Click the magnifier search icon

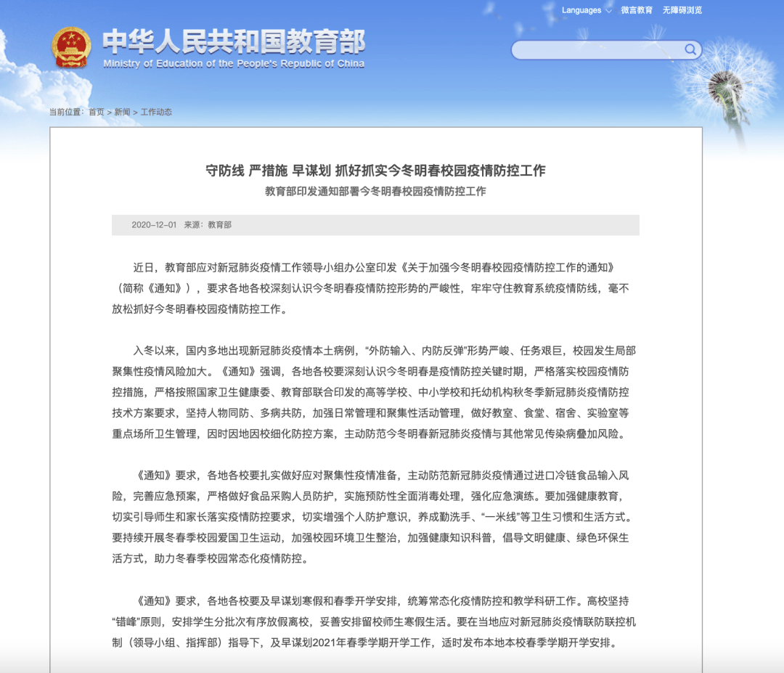pyautogui.click(x=690, y=49)
